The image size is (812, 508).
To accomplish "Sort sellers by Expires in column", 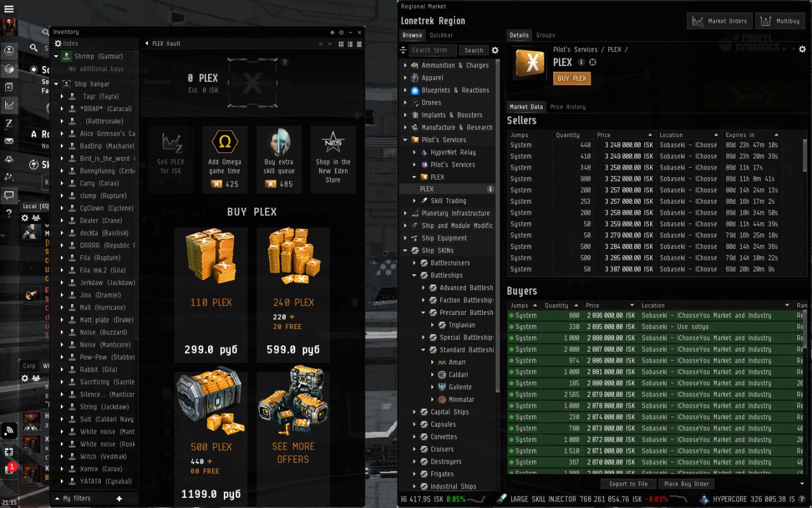I will (x=752, y=135).
